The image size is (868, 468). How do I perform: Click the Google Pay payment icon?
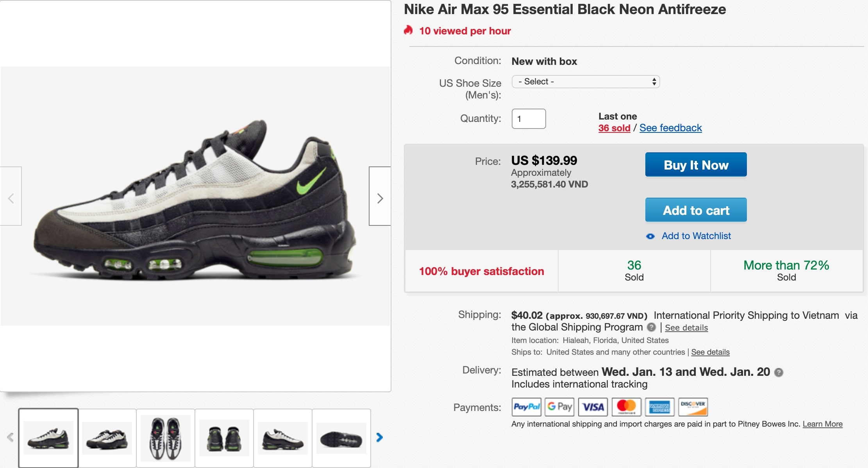pyautogui.click(x=559, y=407)
